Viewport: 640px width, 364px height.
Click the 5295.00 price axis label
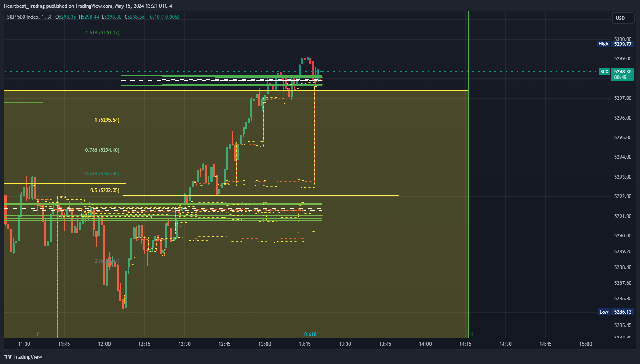623,138
